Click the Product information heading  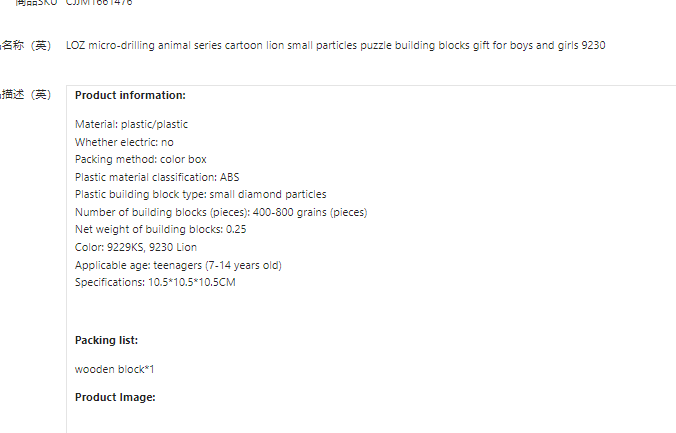pyautogui.click(x=130, y=95)
